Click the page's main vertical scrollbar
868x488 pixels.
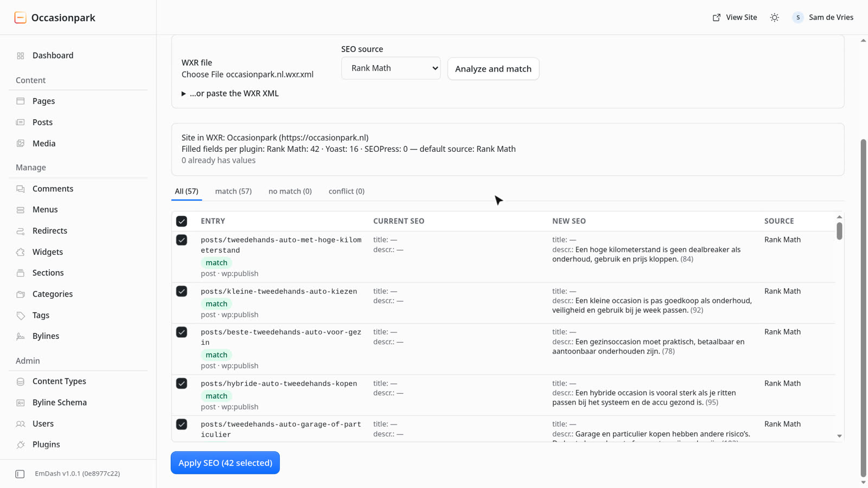864,308
